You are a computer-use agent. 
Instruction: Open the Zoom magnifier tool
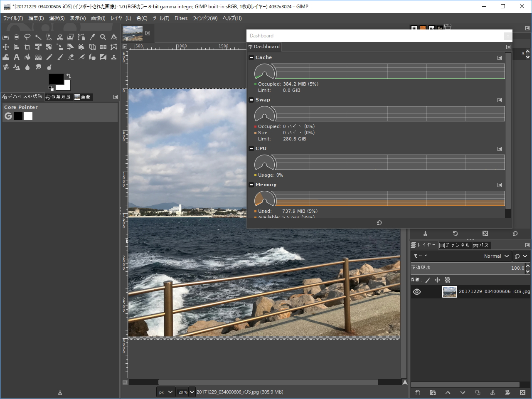tap(103, 37)
